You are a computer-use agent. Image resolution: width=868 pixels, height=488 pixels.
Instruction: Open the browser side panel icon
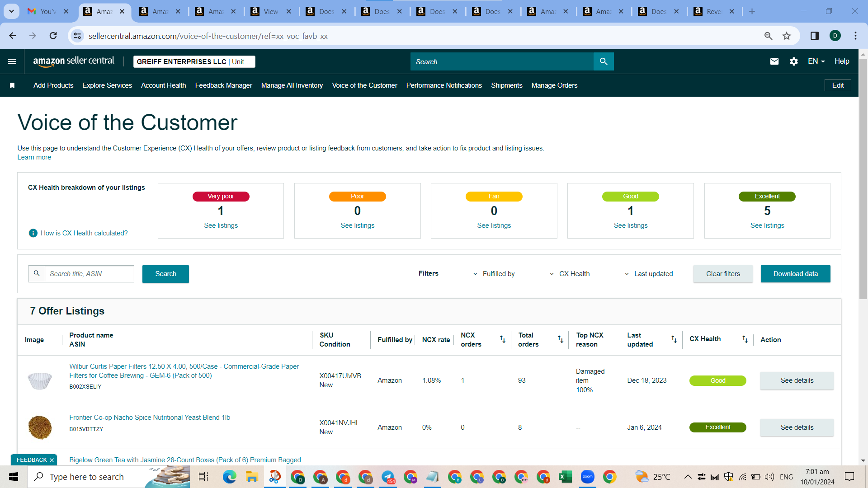[x=815, y=36]
